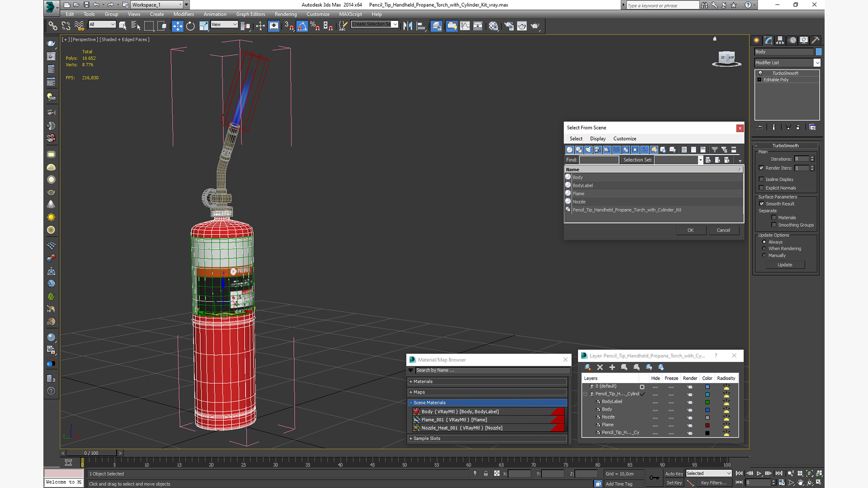Open the Modifiers menu

pyautogui.click(x=184, y=14)
